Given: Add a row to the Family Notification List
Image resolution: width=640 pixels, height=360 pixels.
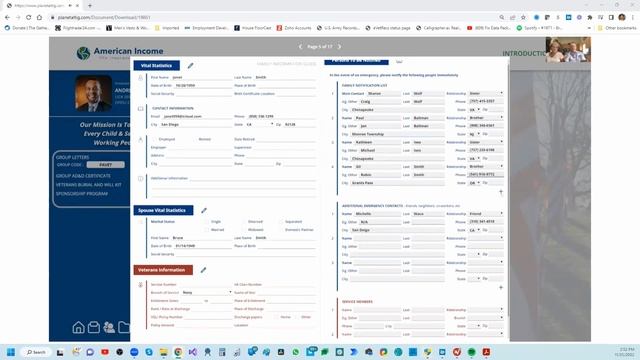Looking at the screenshot, I should click(501, 191).
